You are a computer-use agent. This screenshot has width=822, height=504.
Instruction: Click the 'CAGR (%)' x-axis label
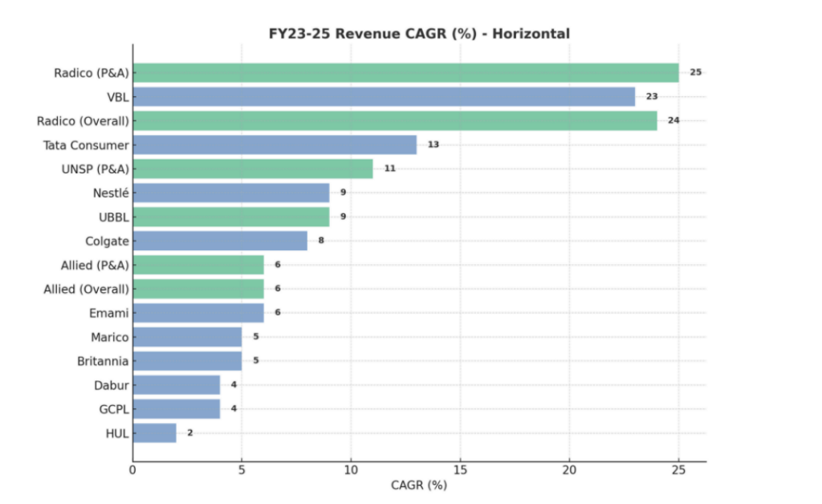[x=418, y=486]
